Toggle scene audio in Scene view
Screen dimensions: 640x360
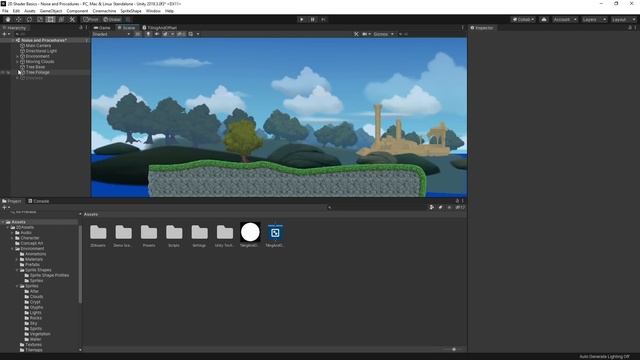click(157, 34)
